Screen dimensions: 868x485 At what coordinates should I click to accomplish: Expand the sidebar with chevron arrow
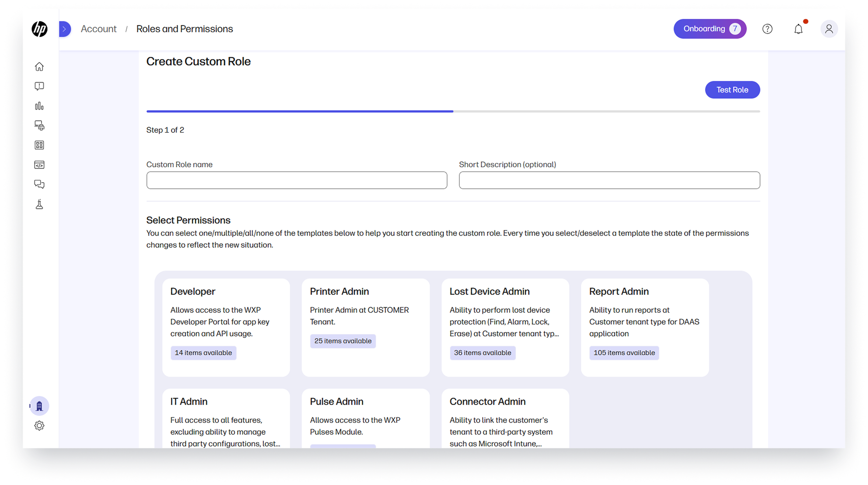65,29
